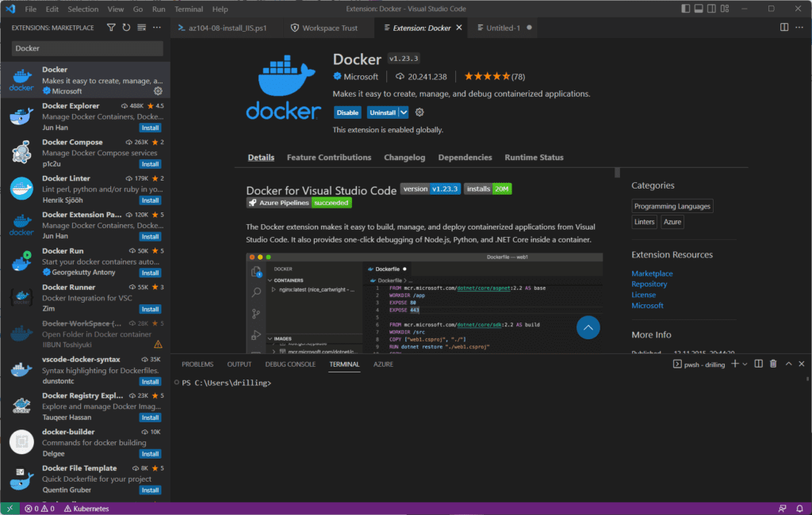Click the Docker extensions search field
The height and width of the screenshot is (515, 812).
(87, 48)
